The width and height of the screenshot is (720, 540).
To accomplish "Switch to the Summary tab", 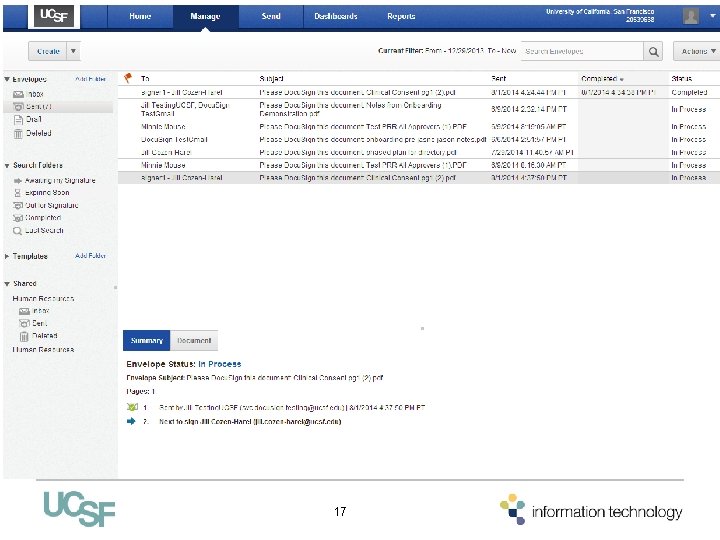I will pyautogui.click(x=146, y=341).
